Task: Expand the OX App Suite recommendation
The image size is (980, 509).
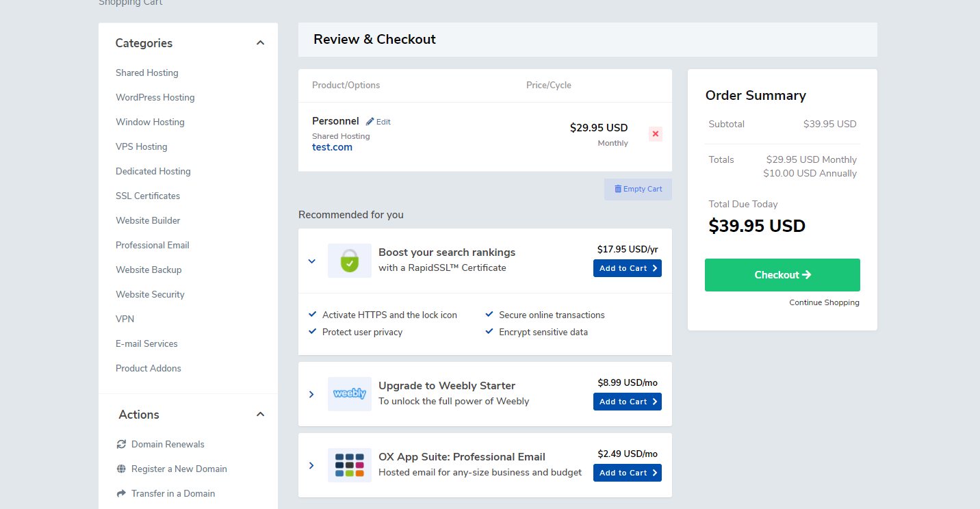Action: (x=311, y=466)
